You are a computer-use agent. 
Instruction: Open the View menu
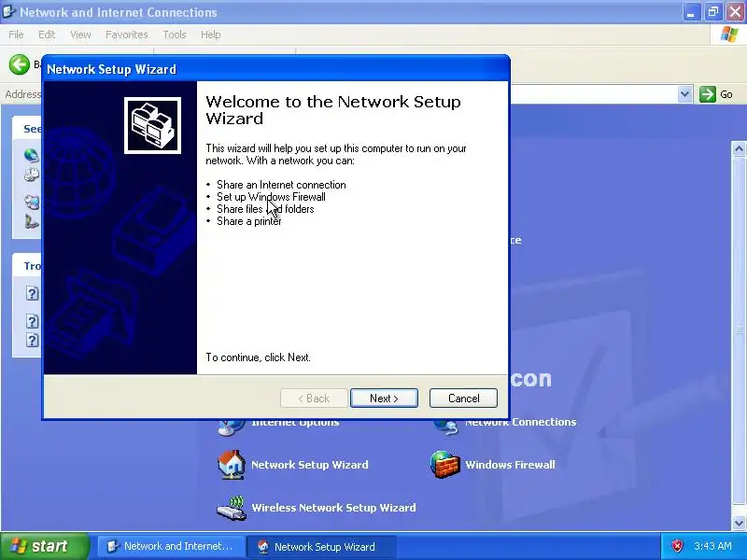80,35
